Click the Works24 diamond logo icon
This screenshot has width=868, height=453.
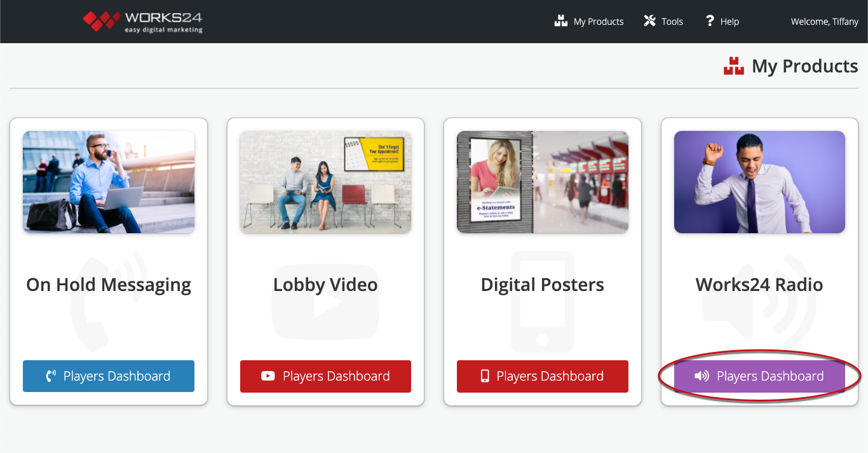click(x=101, y=21)
